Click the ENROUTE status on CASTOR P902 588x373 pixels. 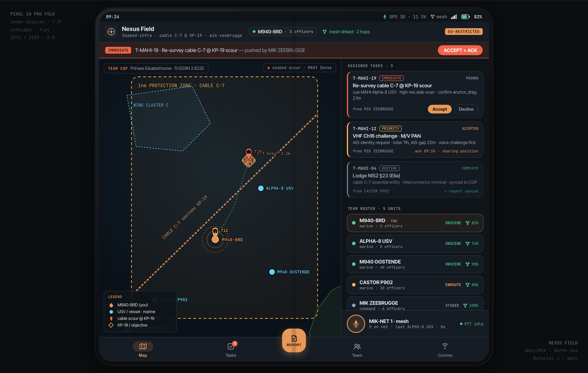pyautogui.click(x=453, y=285)
